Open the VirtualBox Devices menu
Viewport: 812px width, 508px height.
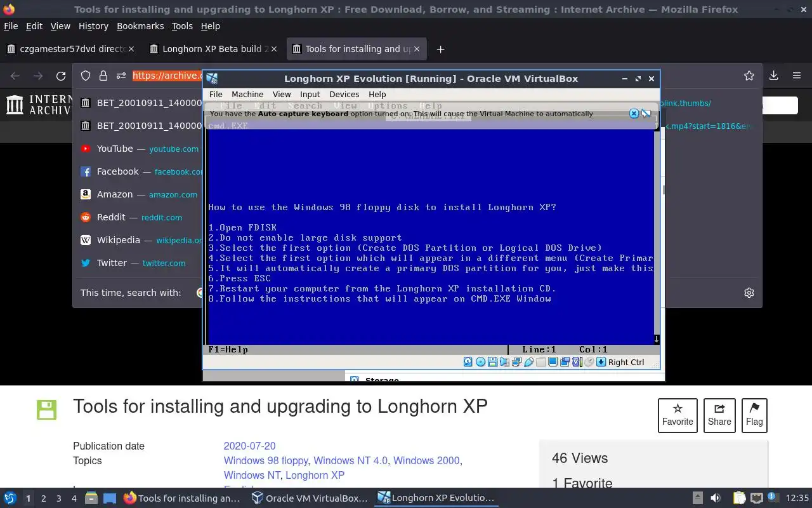344,94
